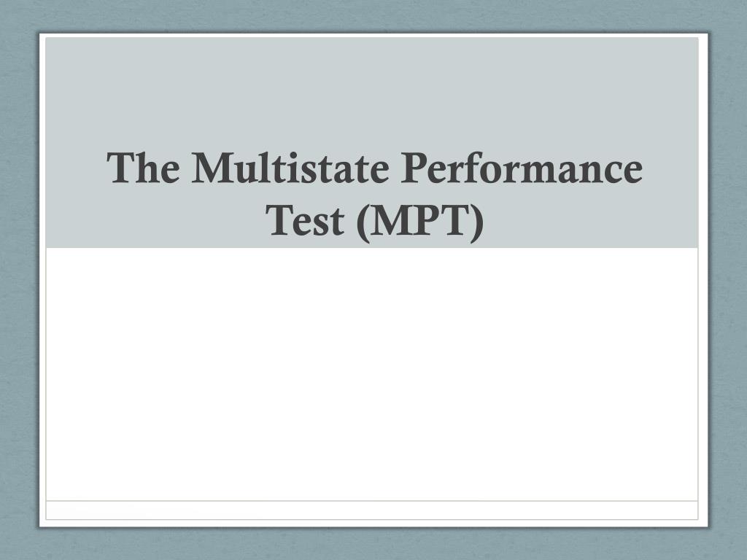747x560 pixels.
Task: Click the capital "M" in "Multistate"
Action: (x=211, y=167)
